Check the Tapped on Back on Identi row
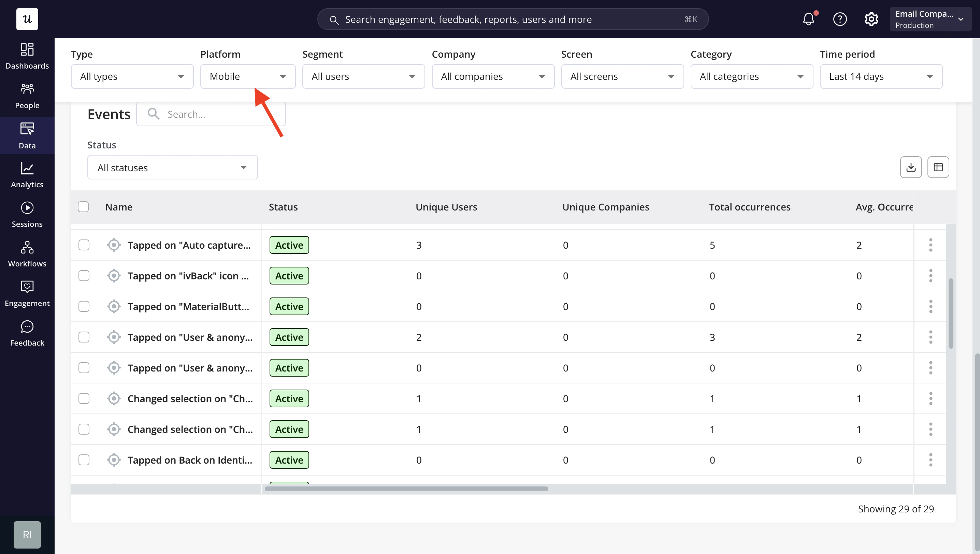980x554 pixels. click(x=84, y=460)
